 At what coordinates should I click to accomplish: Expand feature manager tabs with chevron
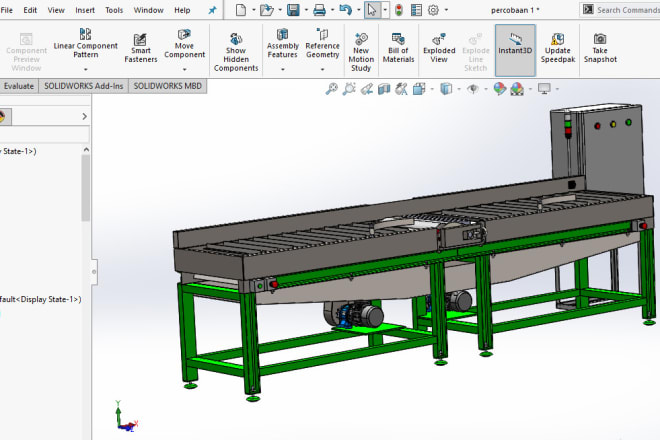85,116
